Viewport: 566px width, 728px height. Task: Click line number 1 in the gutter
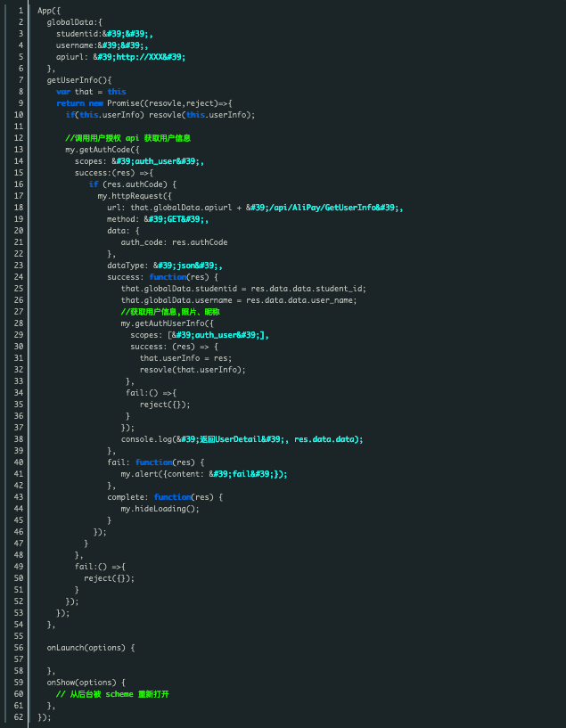pyautogui.click(x=21, y=11)
